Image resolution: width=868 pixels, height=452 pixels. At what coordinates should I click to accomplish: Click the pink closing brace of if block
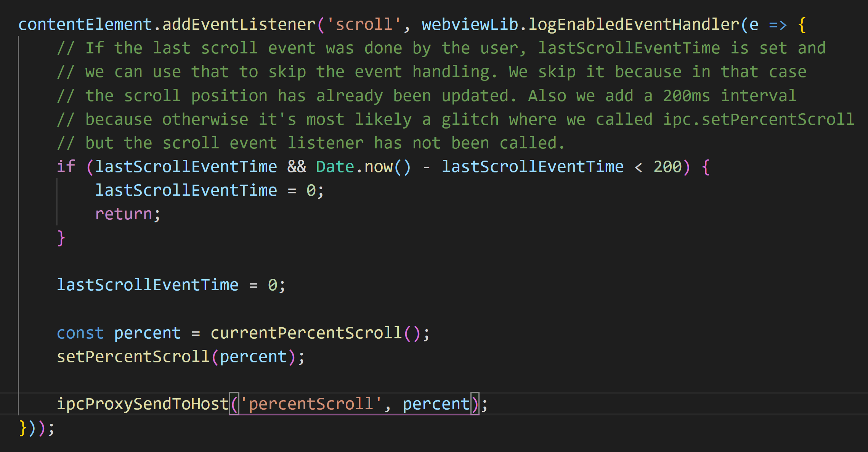tap(61, 238)
